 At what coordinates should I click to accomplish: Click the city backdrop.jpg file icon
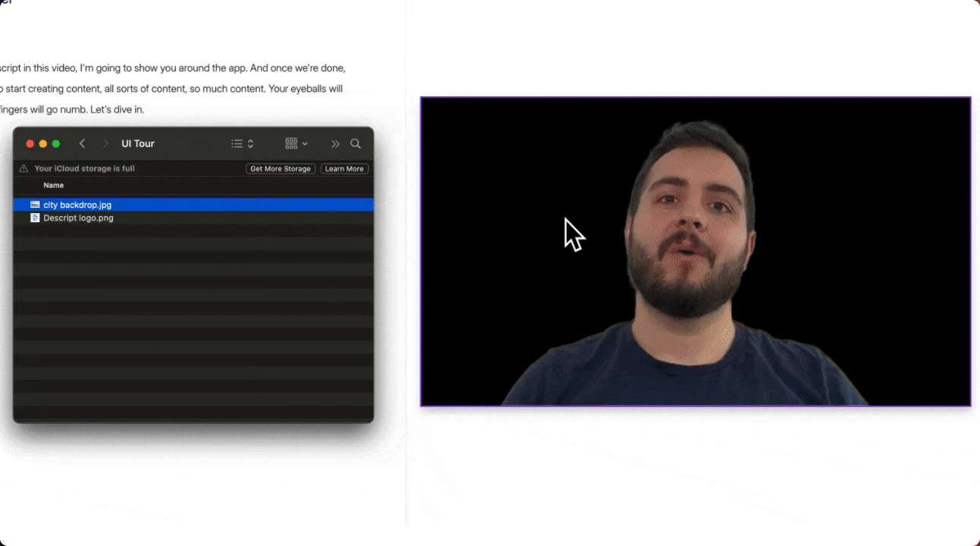(35, 205)
